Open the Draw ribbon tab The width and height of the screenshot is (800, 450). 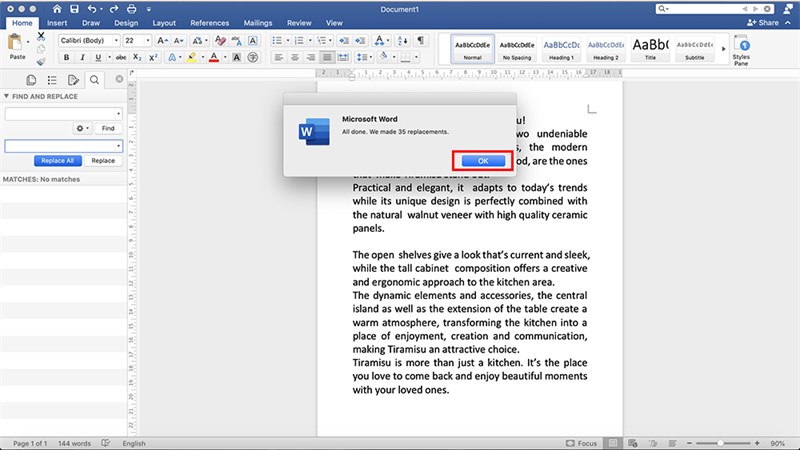point(91,23)
